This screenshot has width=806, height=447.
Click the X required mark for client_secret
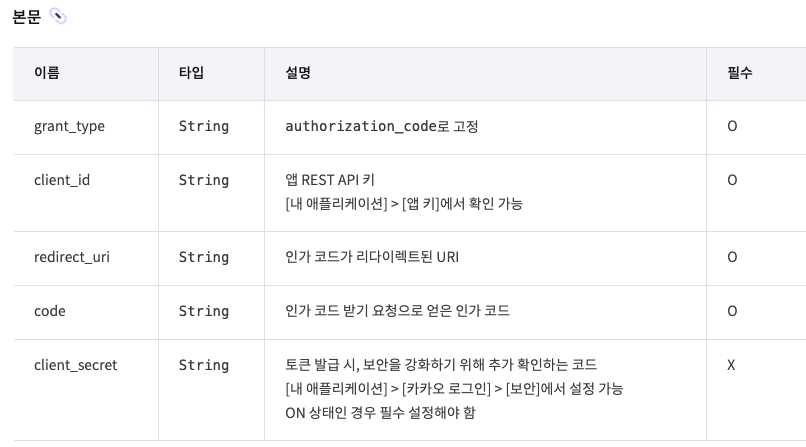tap(732, 365)
